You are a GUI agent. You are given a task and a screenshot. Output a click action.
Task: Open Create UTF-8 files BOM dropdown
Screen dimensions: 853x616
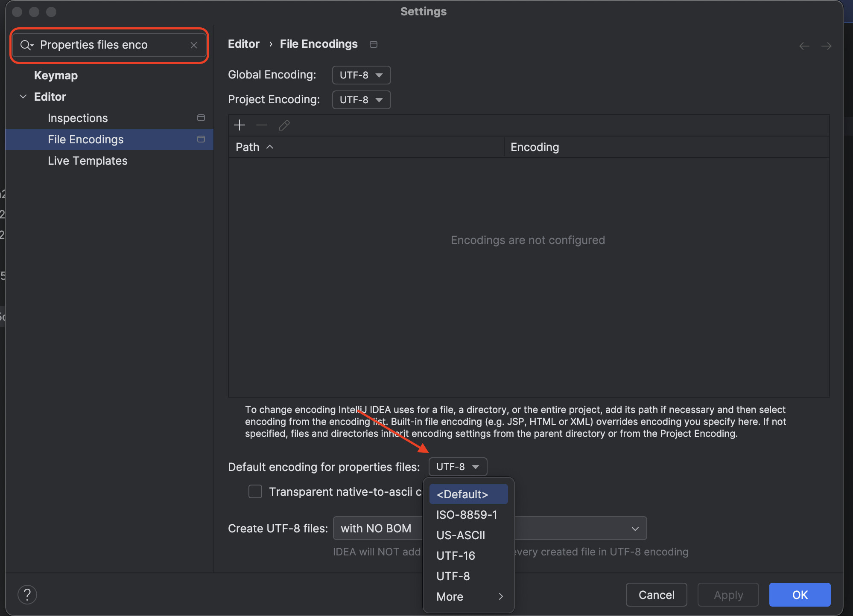click(490, 528)
